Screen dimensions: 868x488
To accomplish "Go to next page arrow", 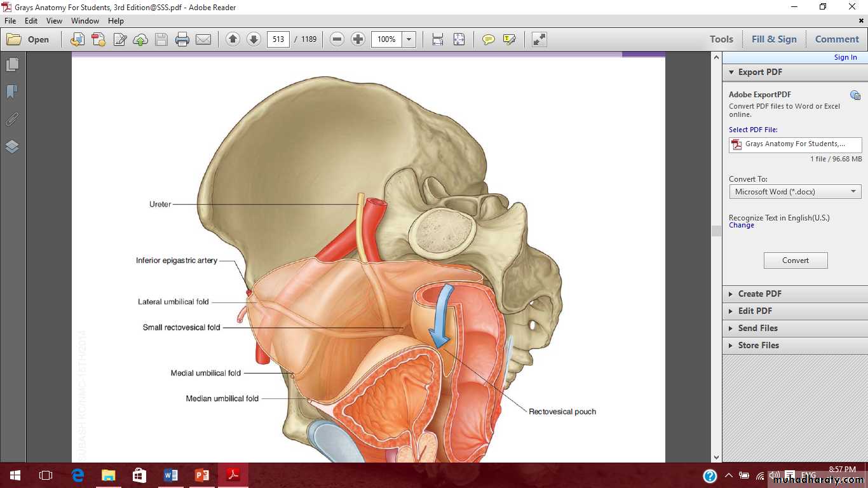I will tap(254, 39).
